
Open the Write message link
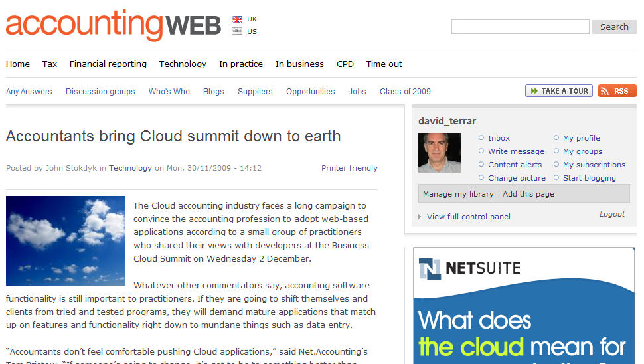[517, 151]
